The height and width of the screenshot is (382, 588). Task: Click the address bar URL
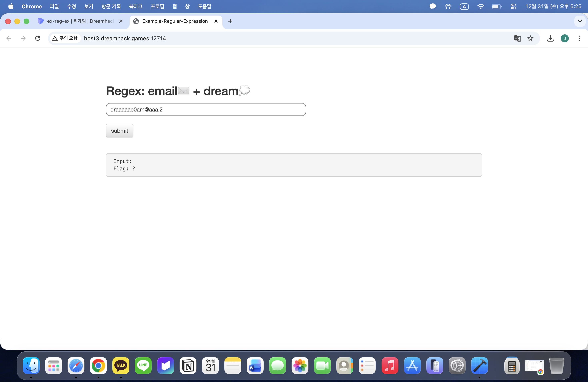125,38
